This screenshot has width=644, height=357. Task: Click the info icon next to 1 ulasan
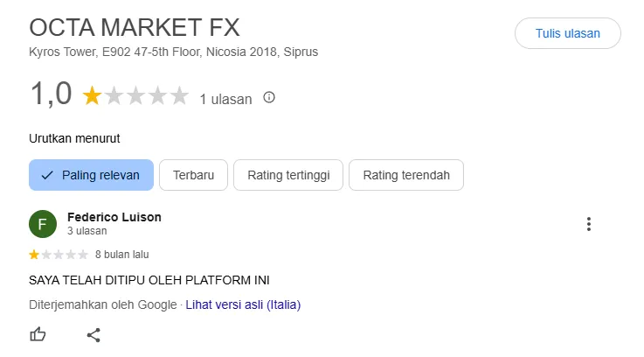[x=269, y=97]
